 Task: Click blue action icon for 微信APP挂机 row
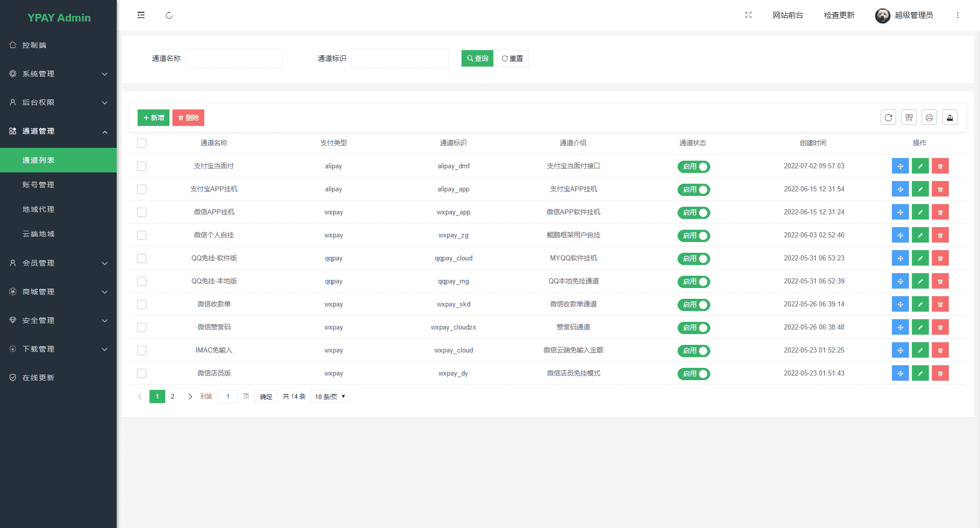tap(900, 212)
